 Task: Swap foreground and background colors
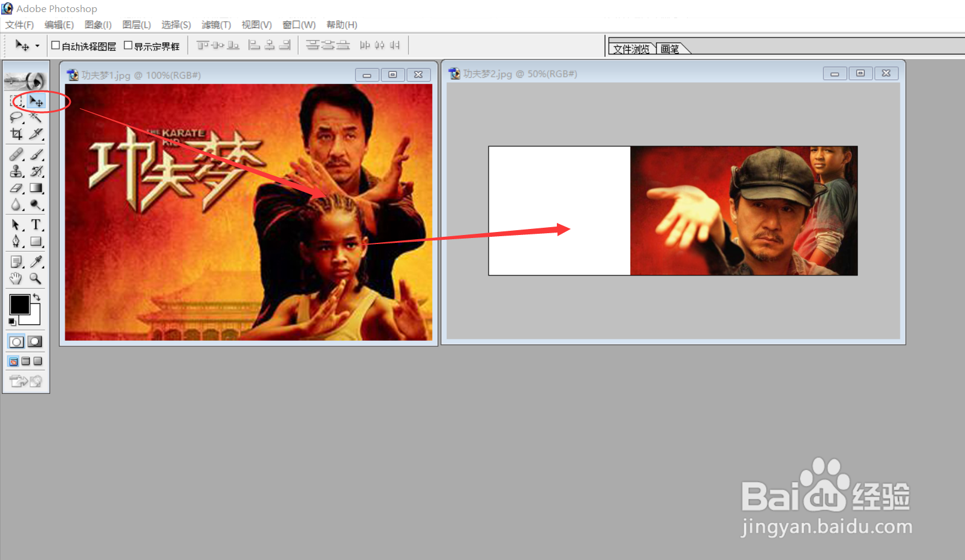click(x=37, y=297)
